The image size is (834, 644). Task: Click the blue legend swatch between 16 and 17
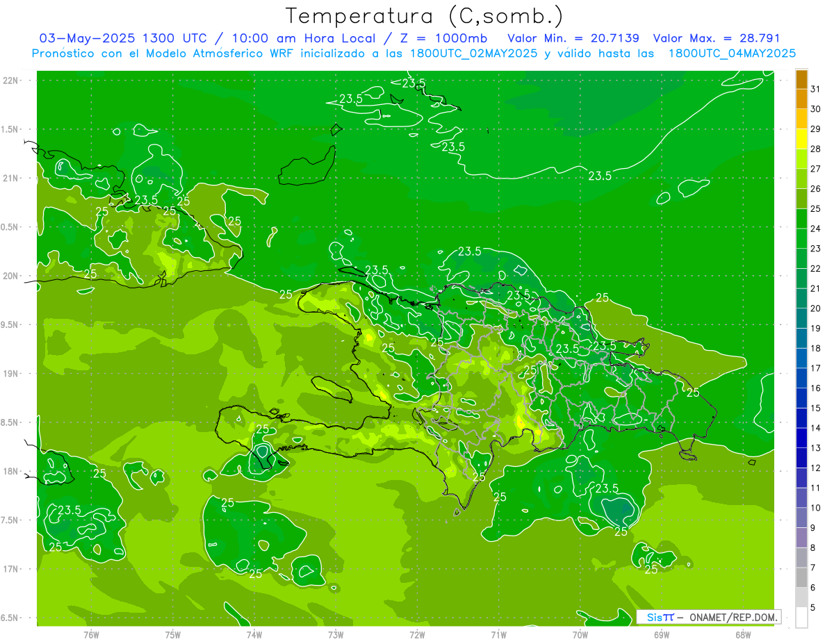click(801, 379)
